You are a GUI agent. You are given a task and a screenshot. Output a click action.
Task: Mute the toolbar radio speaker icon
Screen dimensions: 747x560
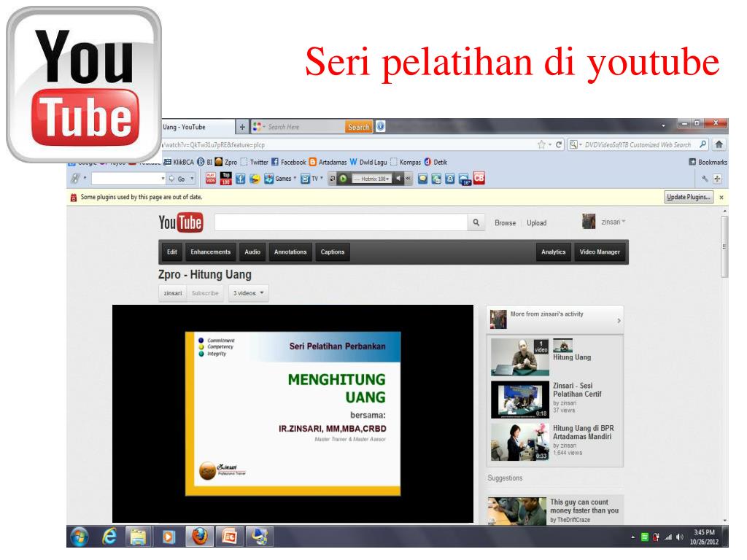coord(399,179)
